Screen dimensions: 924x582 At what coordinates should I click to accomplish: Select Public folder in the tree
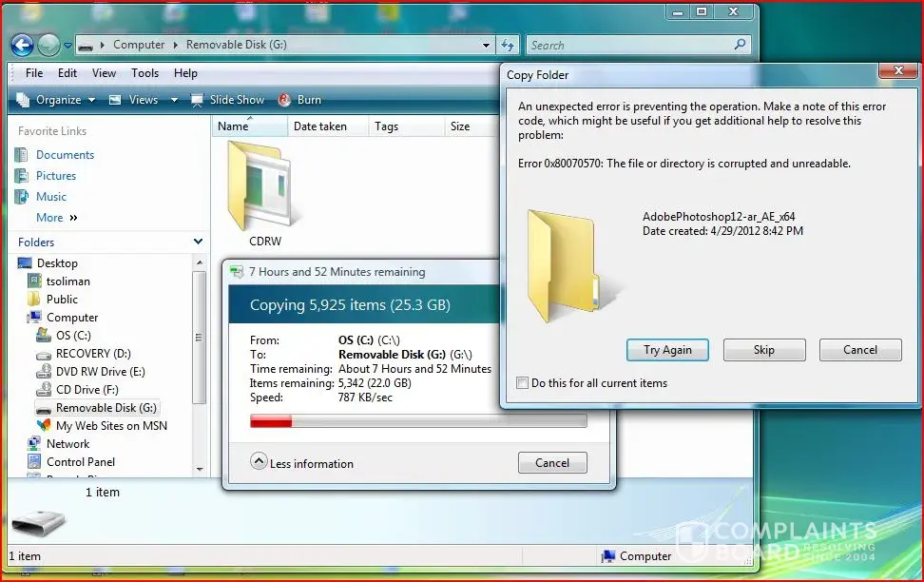62,299
